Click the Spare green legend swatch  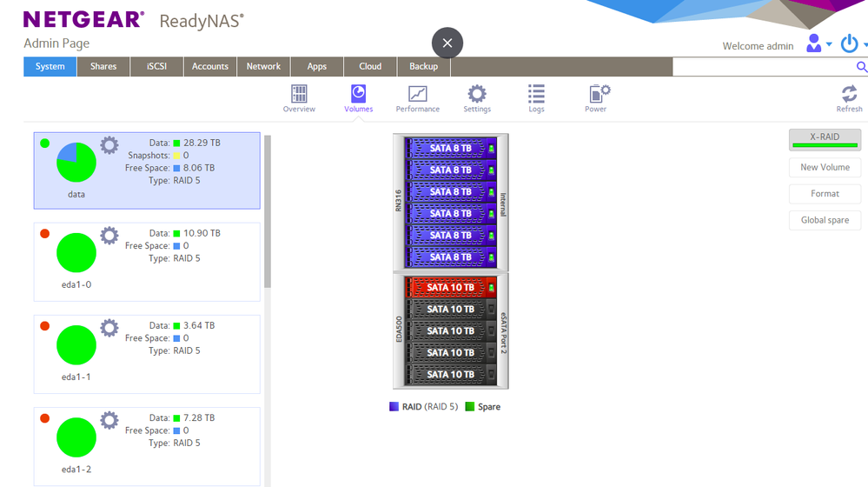coord(470,407)
